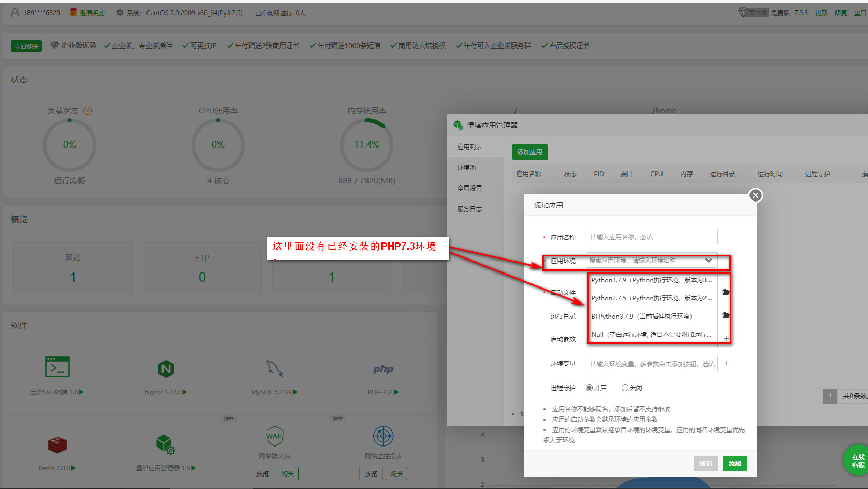This screenshot has width=868, height=489.
Task: Click the green 添加应用 button
Action: (529, 152)
